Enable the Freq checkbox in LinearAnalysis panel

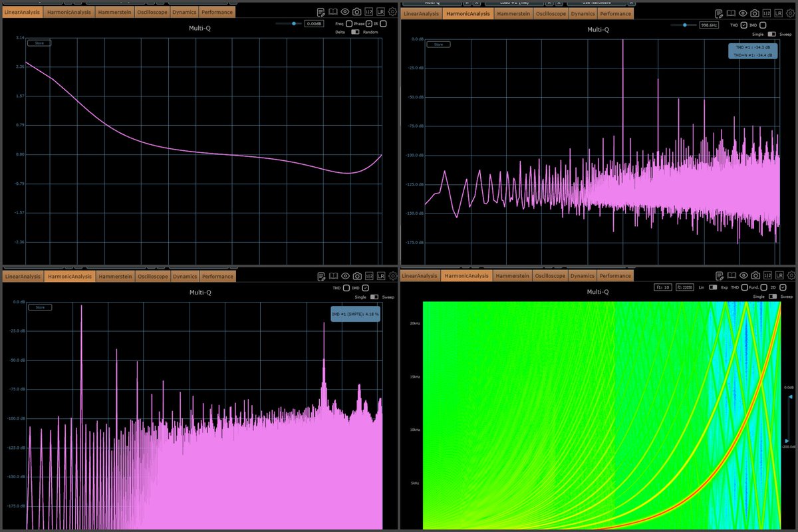[348, 24]
